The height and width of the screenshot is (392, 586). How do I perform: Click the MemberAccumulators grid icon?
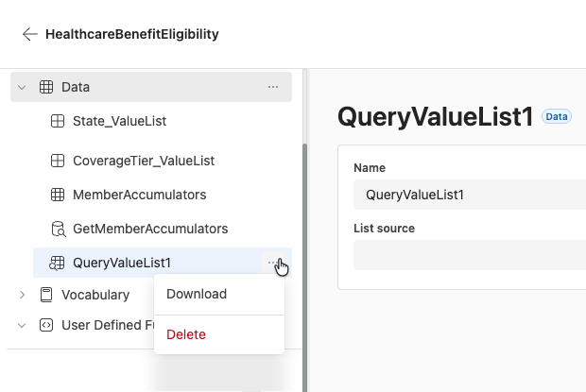coord(58,195)
